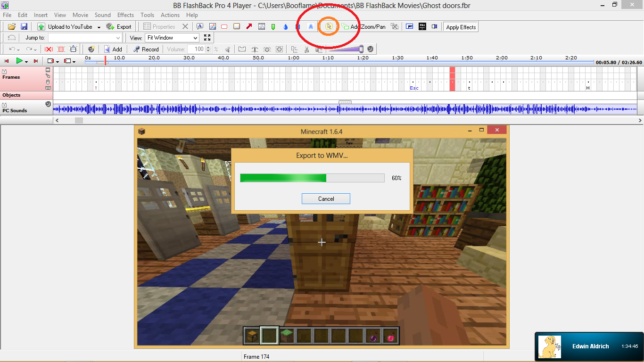Open the Movie menu
Image resolution: width=644 pixels, height=362 pixels.
pyautogui.click(x=80, y=15)
